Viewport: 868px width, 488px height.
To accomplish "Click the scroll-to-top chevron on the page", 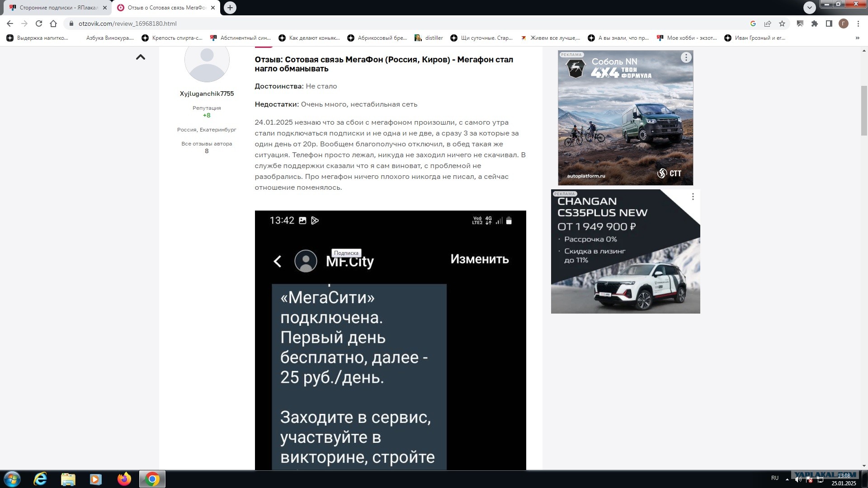I will click(141, 57).
